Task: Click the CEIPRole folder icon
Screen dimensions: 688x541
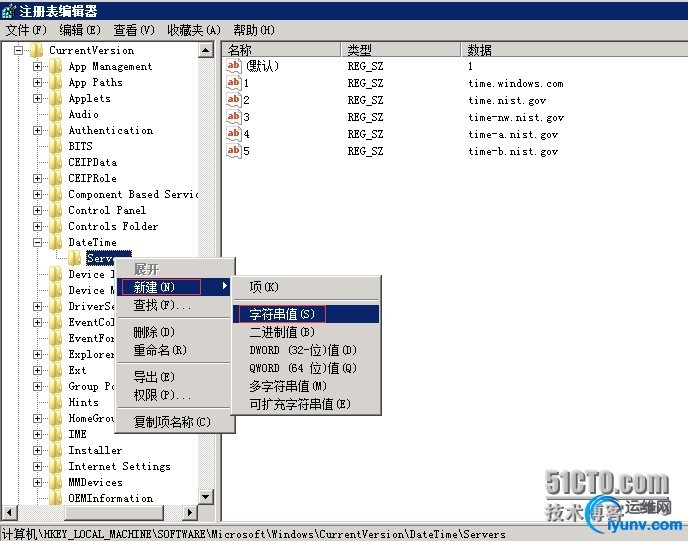Action: (55, 178)
